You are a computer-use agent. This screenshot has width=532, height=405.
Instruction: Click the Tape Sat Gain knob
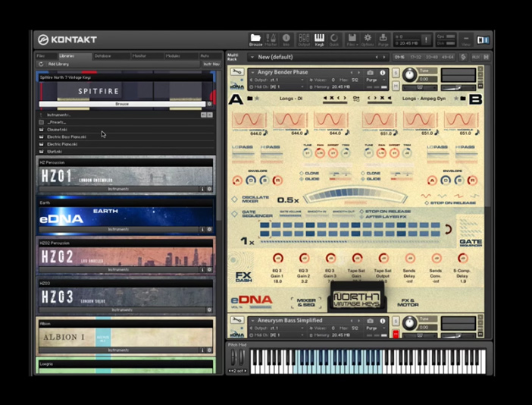(357, 259)
